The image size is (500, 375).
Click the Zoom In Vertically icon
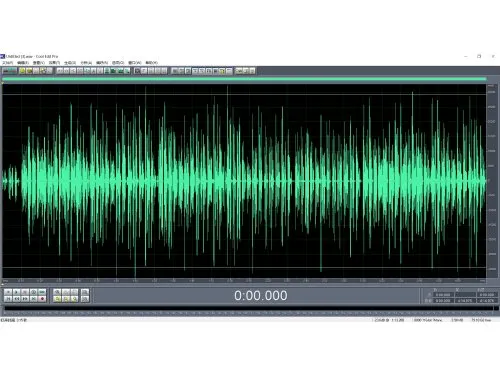click(x=85, y=292)
